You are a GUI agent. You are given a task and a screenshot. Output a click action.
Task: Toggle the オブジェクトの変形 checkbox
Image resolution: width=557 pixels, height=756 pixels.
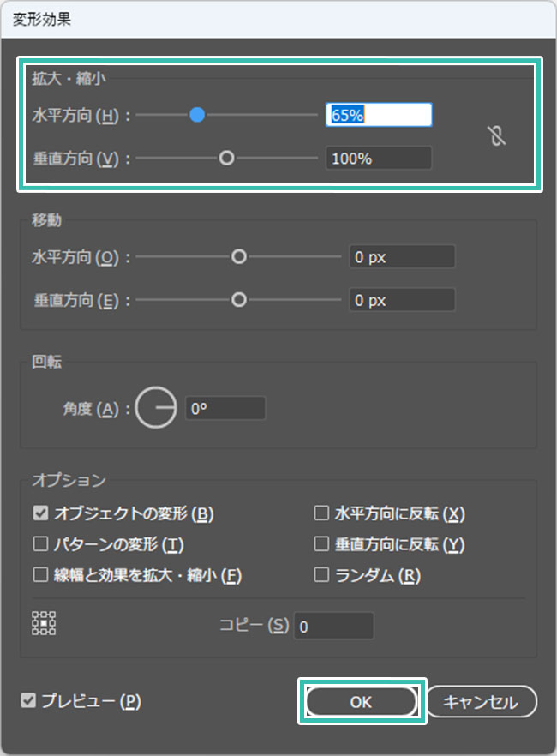click(x=40, y=513)
